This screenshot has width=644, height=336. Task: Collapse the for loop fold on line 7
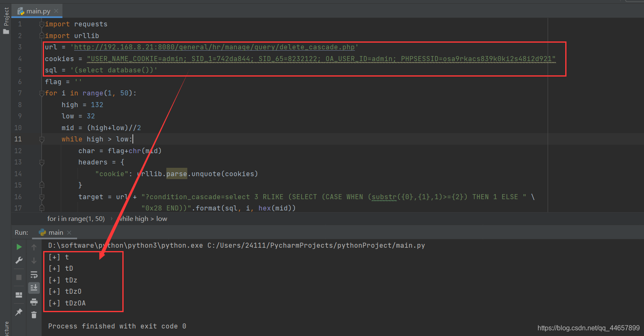tap(41, 93)
